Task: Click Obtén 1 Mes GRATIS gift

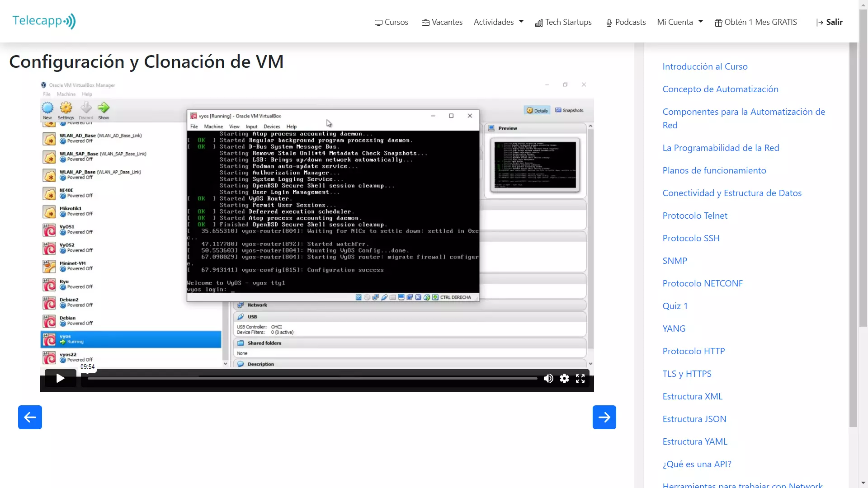Action: pos(755,22)
